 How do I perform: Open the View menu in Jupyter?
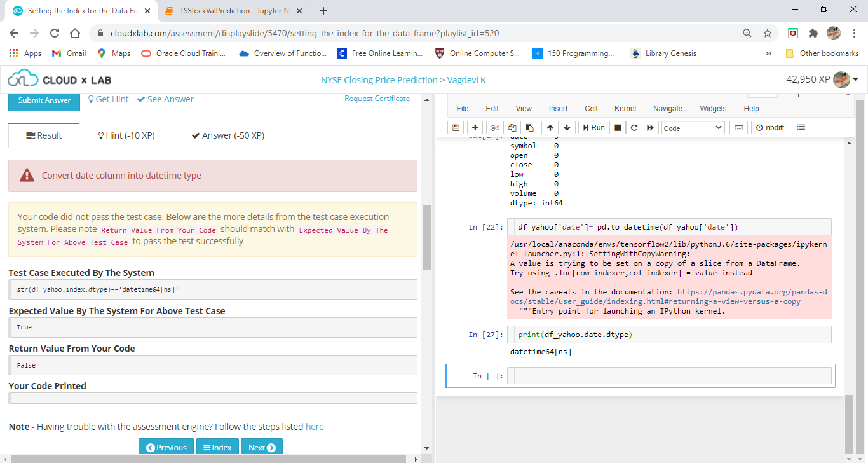click(x=524, y=109)
